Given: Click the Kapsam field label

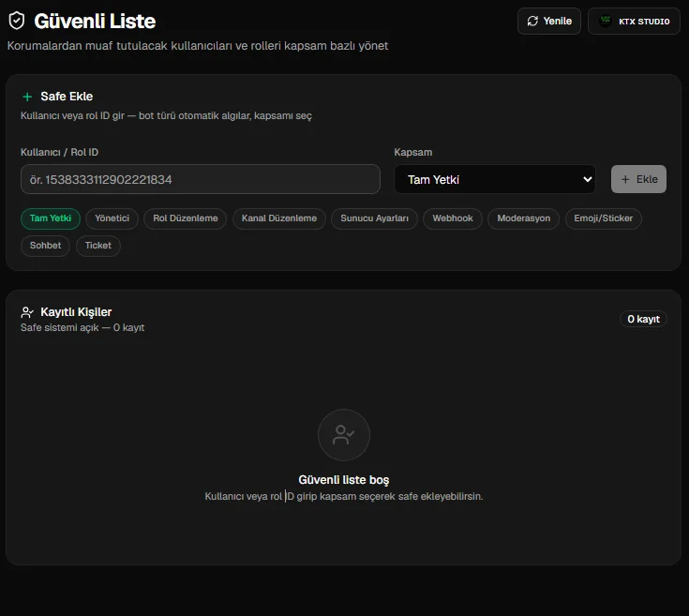Looking at the screenshot, I should coord(413,152).
